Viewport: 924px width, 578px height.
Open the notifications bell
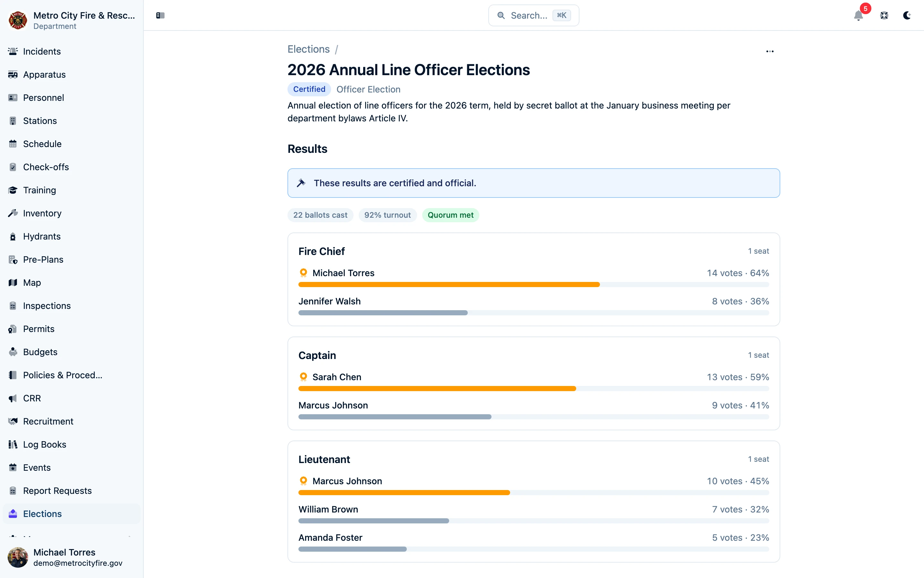coord(858,15)
